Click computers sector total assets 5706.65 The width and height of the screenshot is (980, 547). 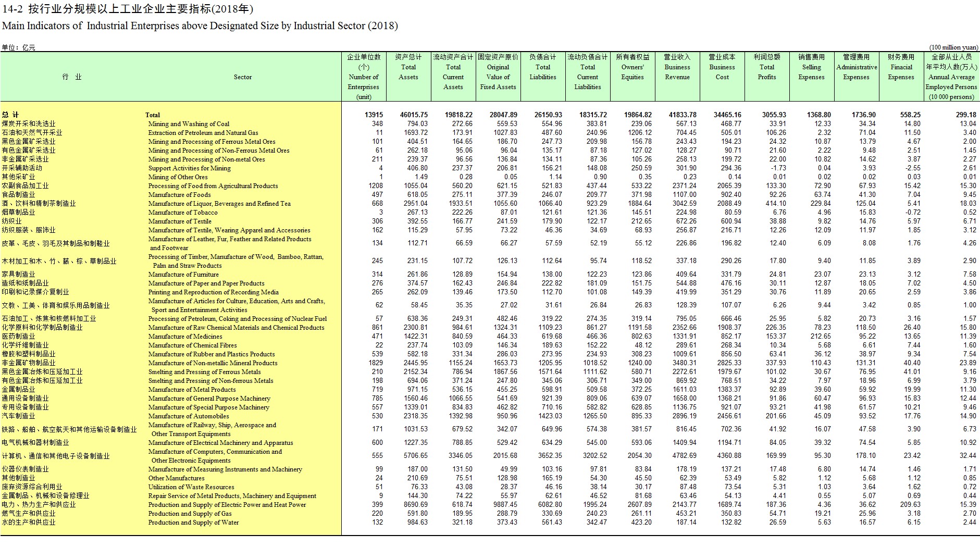click(x=416, y=456)
